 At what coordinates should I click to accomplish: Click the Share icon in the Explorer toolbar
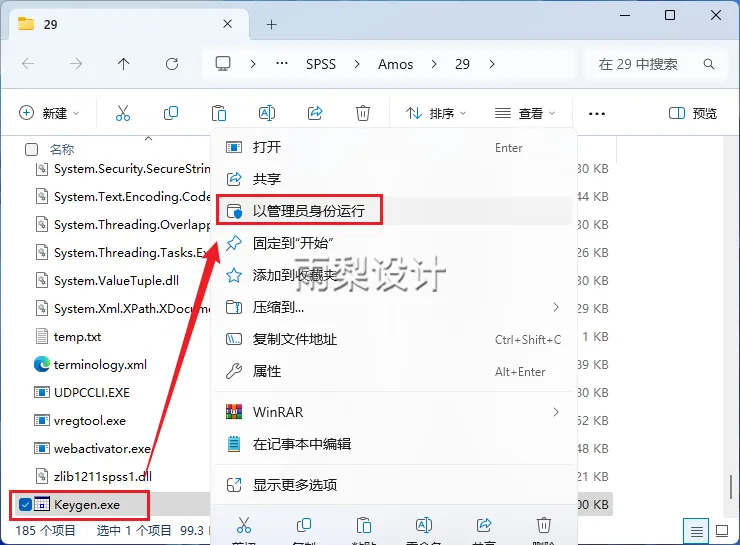[315, 113]
